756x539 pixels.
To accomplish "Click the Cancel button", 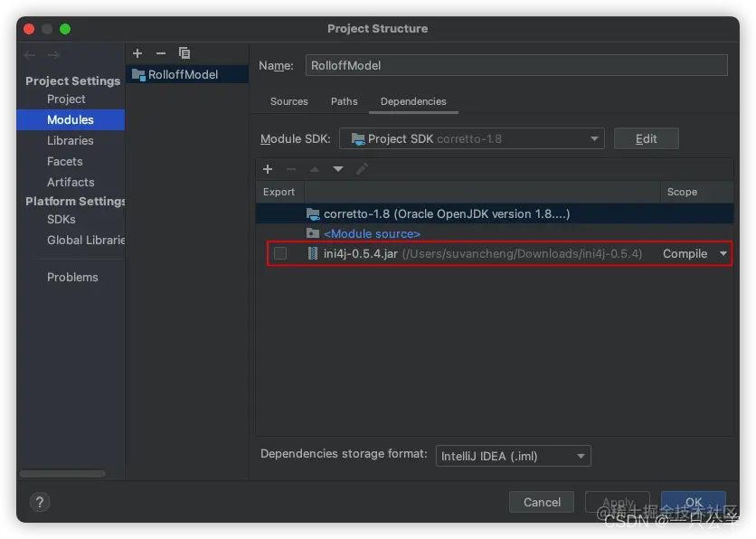I will 542,502.
